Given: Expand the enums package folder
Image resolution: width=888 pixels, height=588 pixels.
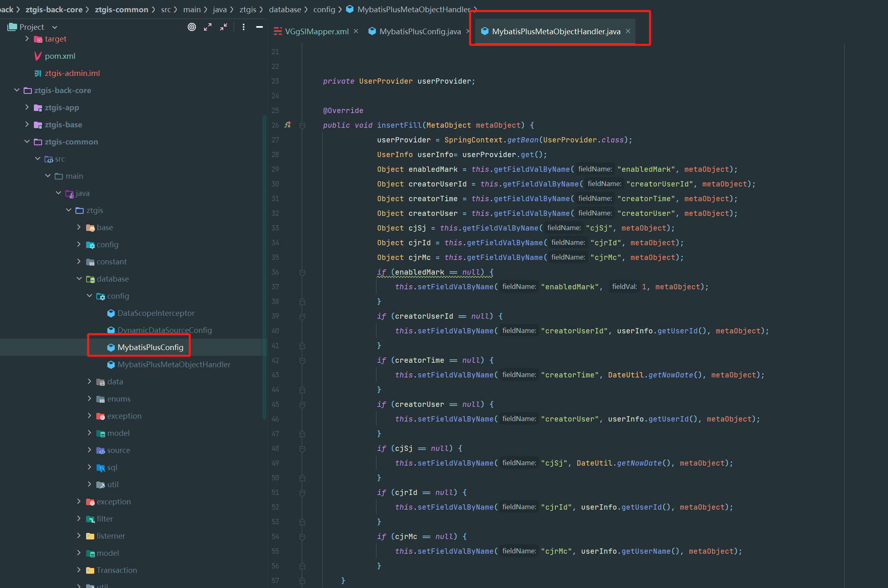Looking at the screenshot, I should 89,399.
